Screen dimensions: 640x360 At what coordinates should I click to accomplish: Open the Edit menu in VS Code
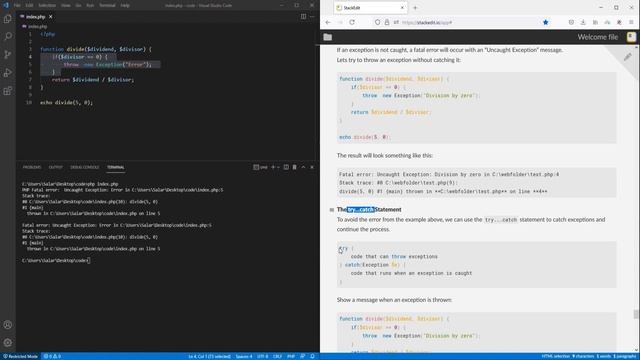29,5
